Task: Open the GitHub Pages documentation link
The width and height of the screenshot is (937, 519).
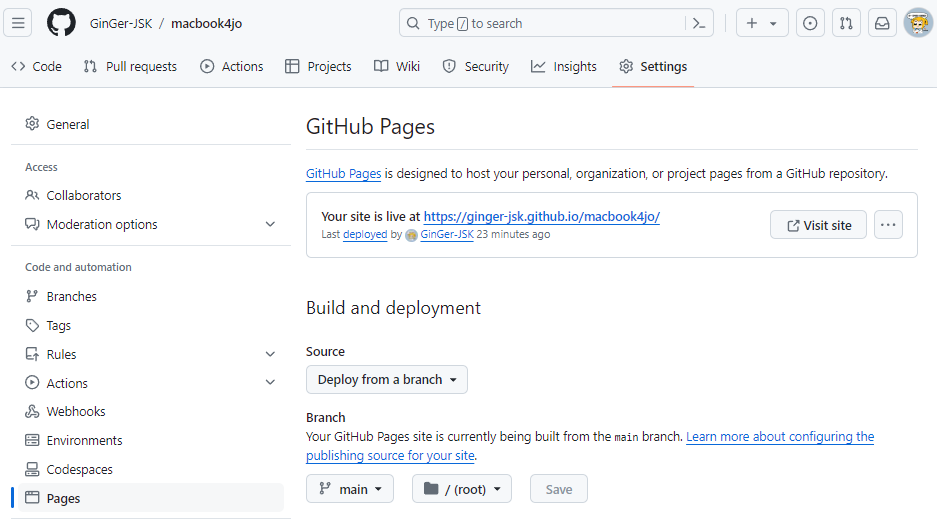Action: point(344,174)
